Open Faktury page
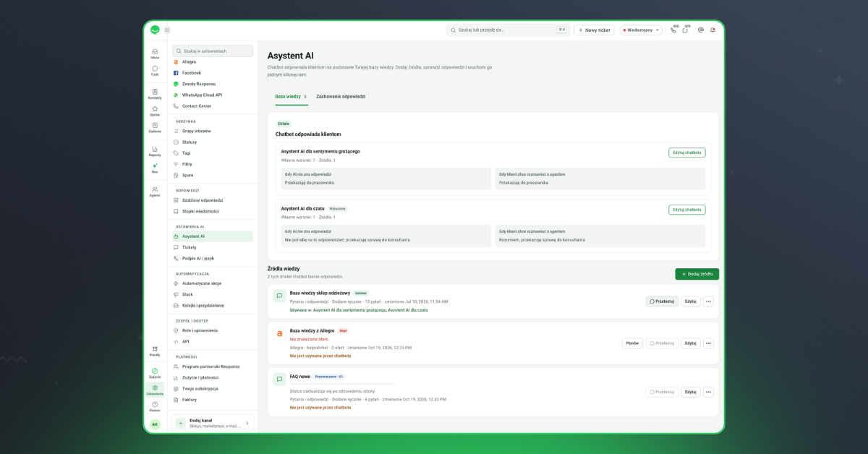 tap(213, 400)
